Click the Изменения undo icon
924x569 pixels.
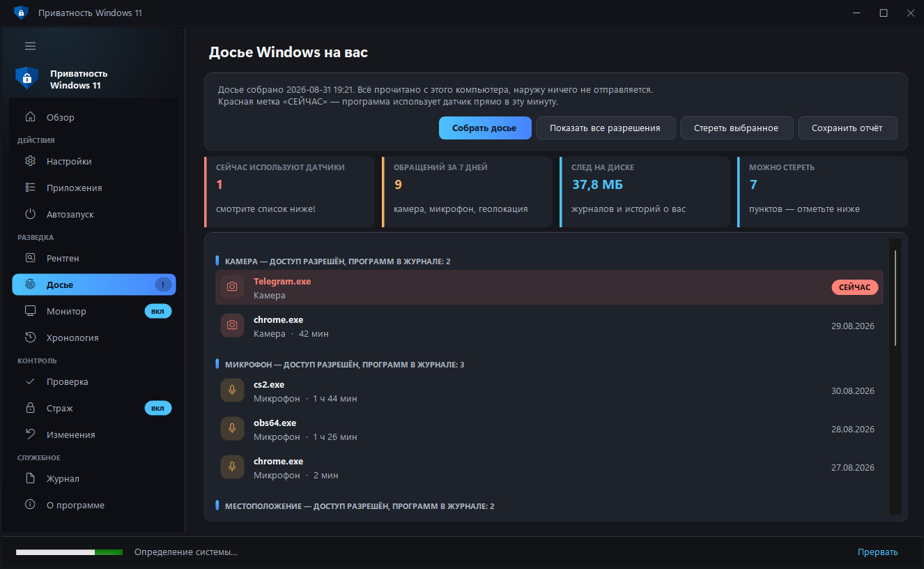pos(30,434)
